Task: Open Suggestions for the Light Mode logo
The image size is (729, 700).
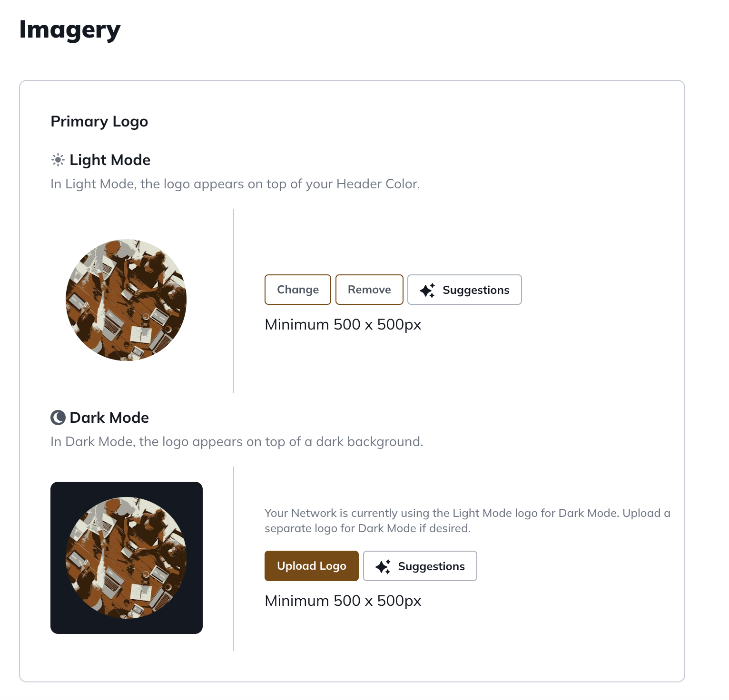Action: (464, 290)
